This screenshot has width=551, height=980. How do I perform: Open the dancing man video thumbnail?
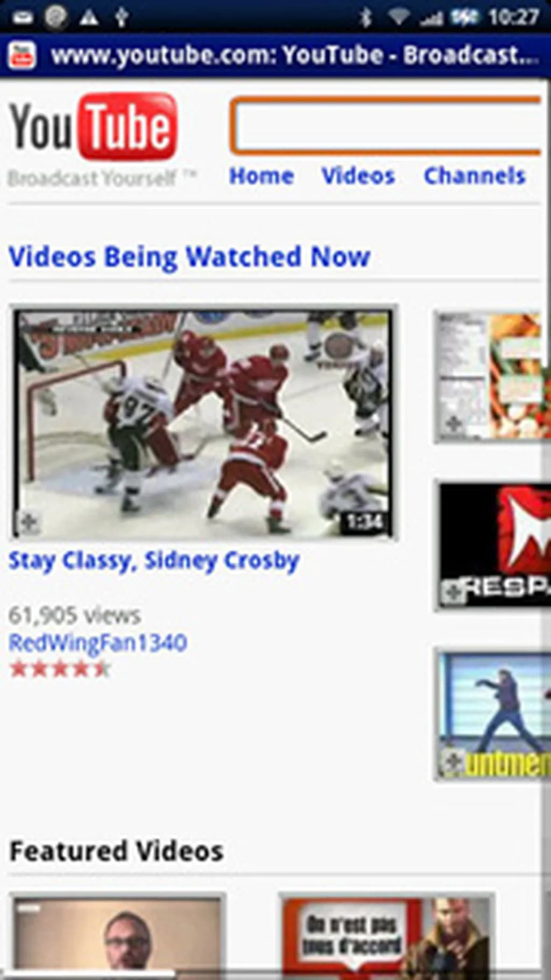click(x=492, y=715)
